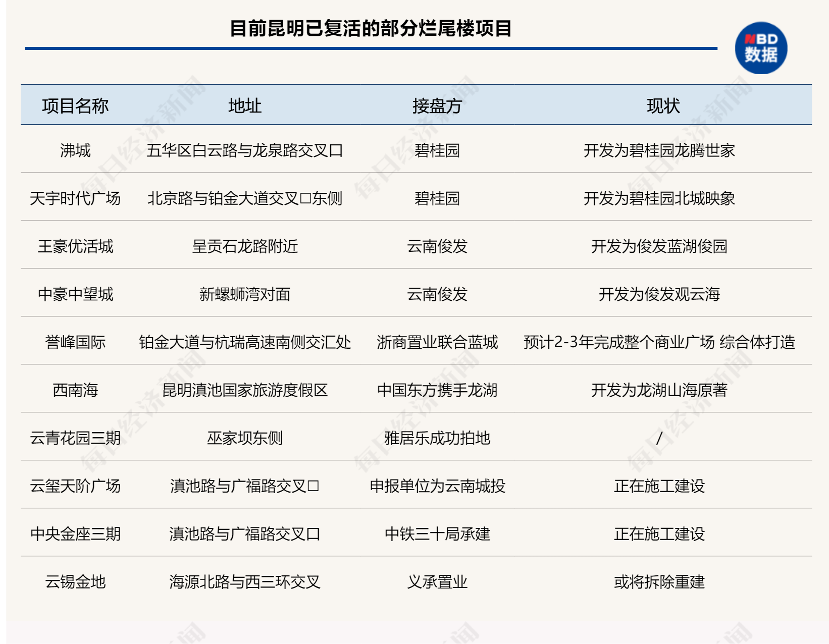829x644 pixels.
Task: Click the NBD 数据 round logo
Action: coord(761,48)
